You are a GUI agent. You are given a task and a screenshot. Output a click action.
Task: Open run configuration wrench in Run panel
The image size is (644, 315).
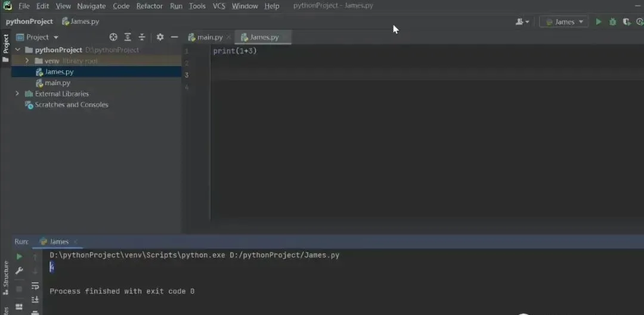click(19, 271)
